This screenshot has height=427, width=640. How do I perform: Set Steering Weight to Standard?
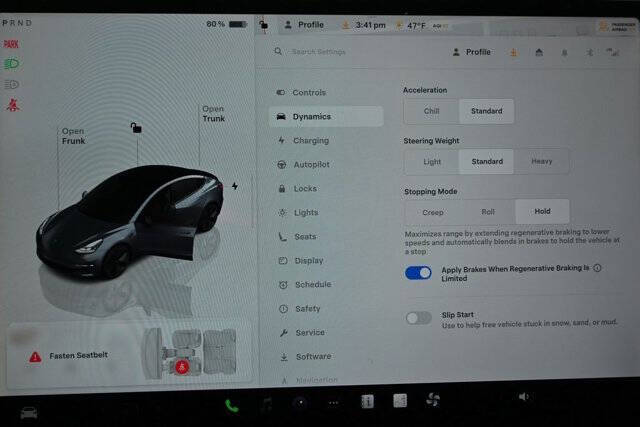(487, 161)
